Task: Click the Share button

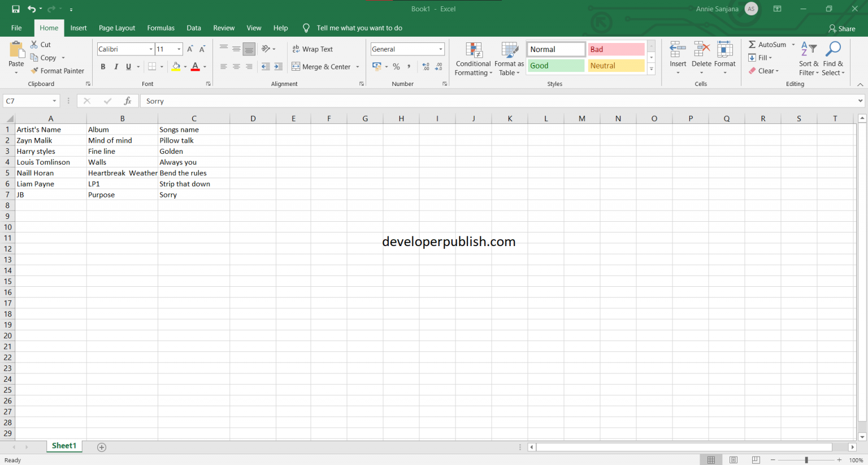Action: point(841,28)
